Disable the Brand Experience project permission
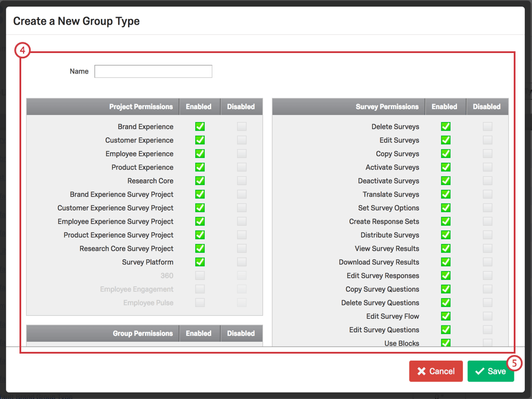Screen dimensions: 532x399 pos(242,126)
